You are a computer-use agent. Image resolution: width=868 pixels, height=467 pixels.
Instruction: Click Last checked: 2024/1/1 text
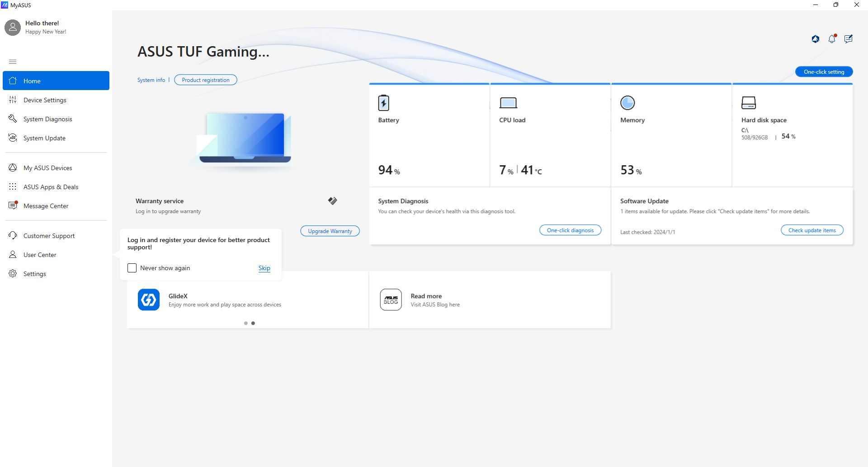click(647, 232)
